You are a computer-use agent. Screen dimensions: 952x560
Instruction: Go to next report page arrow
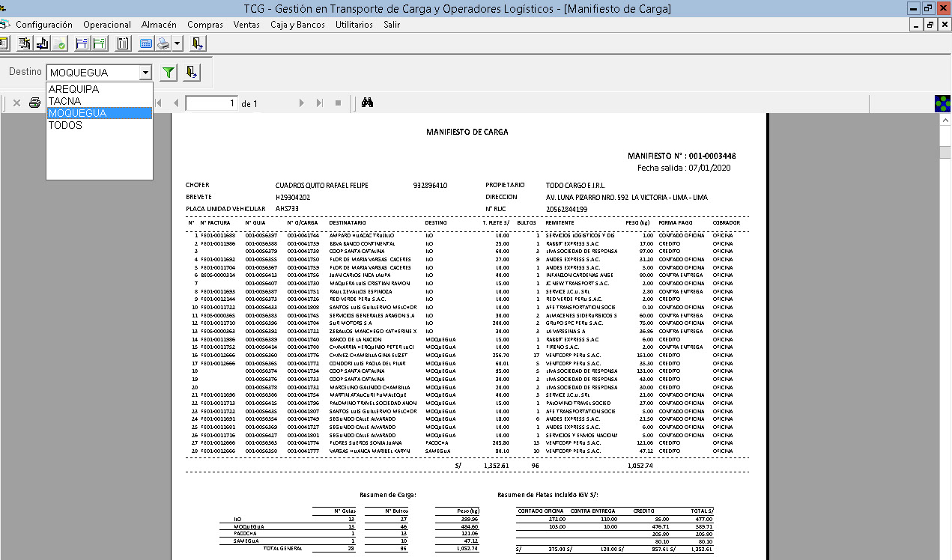pyautogui.click(x=301, y=103)
